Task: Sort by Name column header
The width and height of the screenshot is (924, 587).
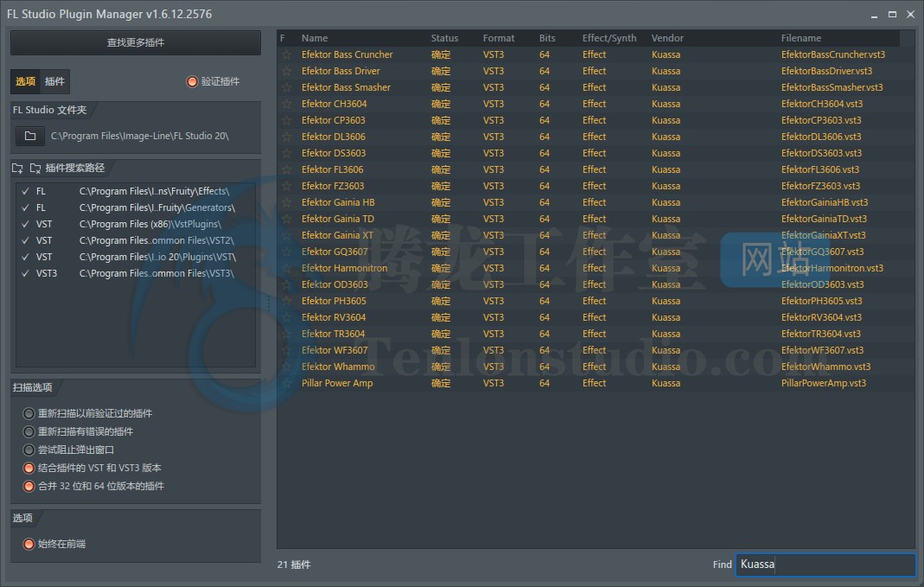Action: [315, 38]
